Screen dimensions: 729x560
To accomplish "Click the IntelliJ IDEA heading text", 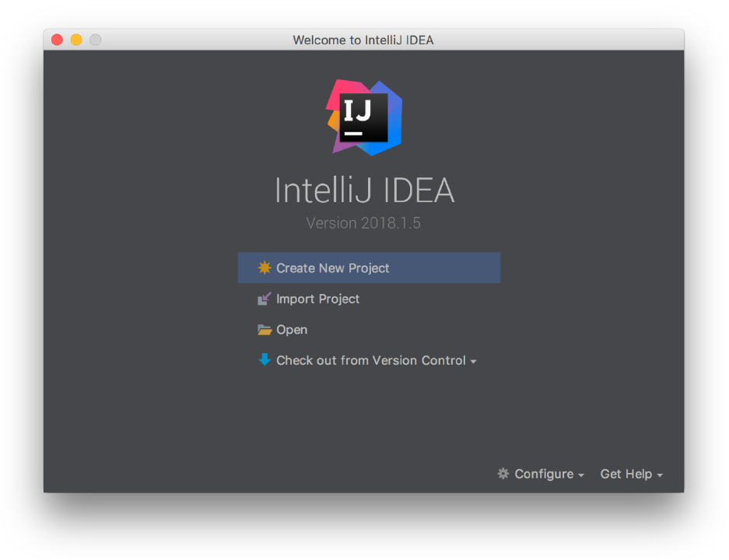I will click(x=364, y=190).
